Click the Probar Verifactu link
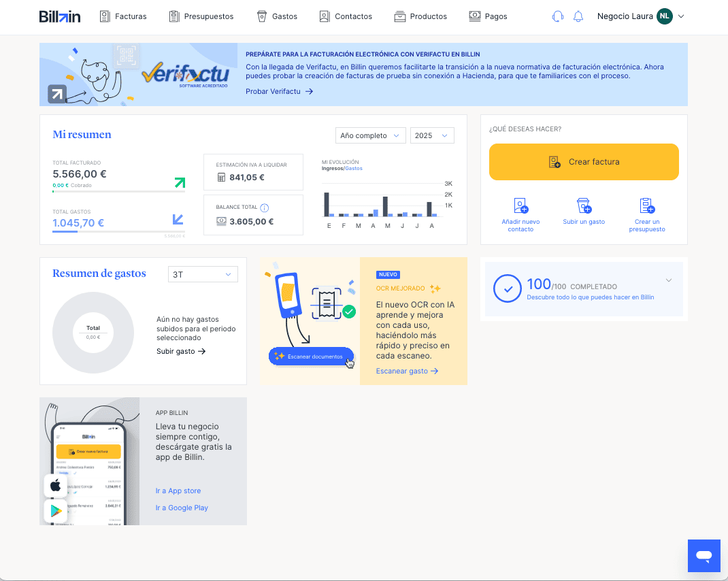This screenshot has height=581, width=728. tap(279, 91)
